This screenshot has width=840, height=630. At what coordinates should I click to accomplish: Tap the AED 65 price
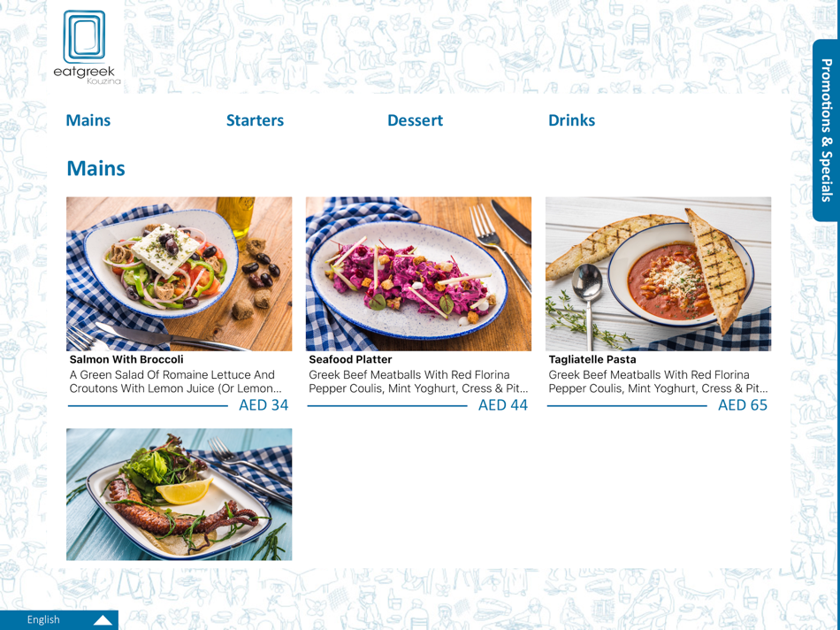[743, 404]
